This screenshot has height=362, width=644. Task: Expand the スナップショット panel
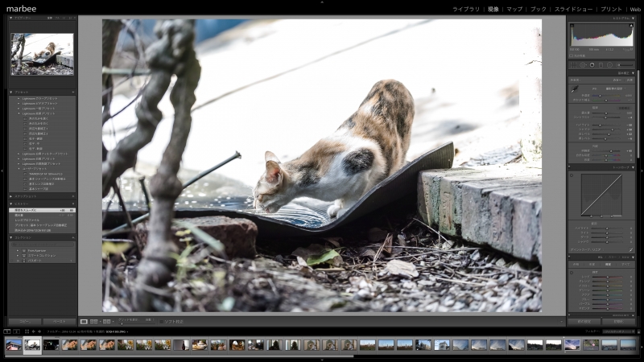tap(11, 195)
